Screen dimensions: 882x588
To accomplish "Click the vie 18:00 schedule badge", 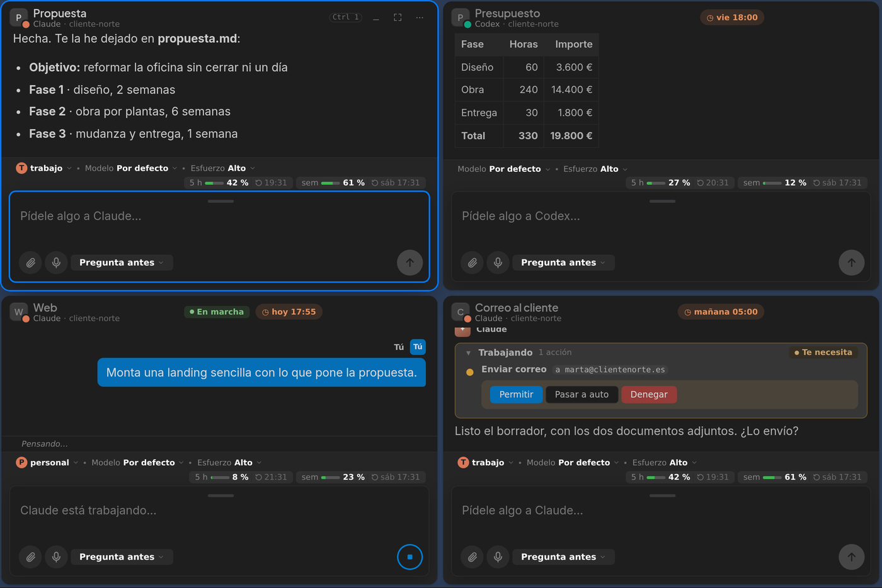I will (732, 18).
